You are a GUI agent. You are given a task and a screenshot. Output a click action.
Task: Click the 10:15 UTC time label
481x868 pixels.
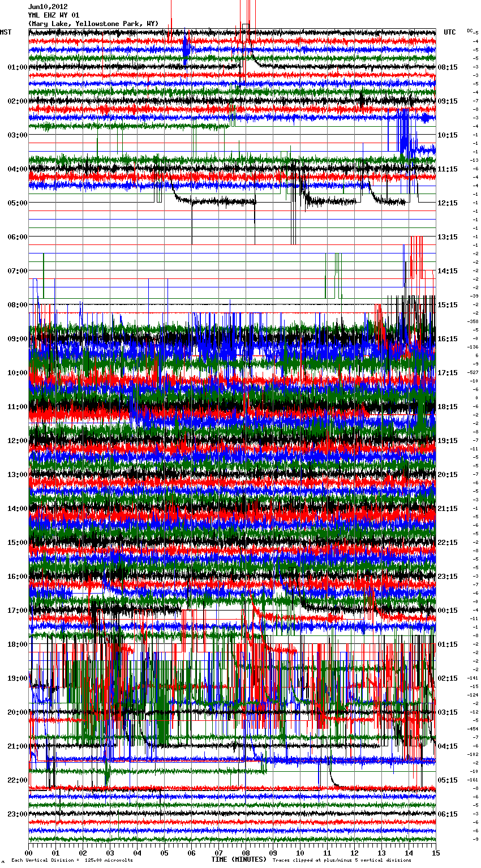pos(448,135)
